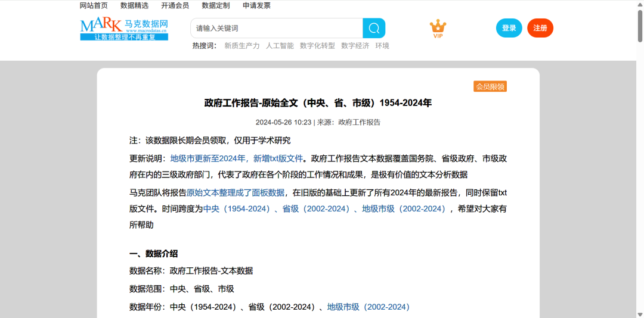This screenshot has width=644, height=318.
Task: Click the page's vertical scrollbar thumb
Action: tap(640, 24)
